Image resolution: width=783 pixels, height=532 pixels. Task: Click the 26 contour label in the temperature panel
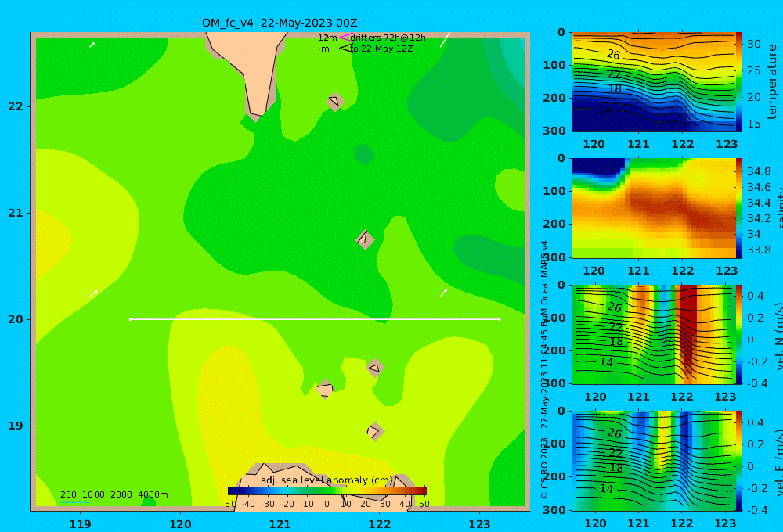tap(613, 55)
